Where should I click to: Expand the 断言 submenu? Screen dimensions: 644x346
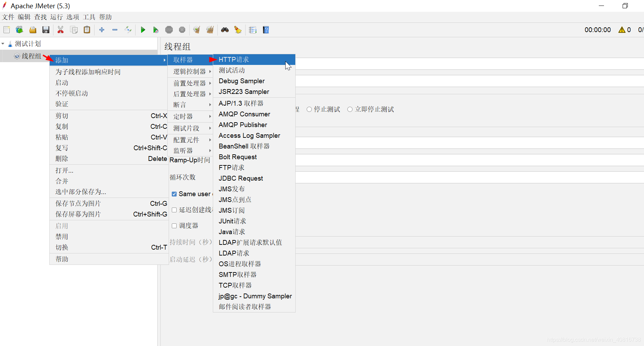point(190,105)
